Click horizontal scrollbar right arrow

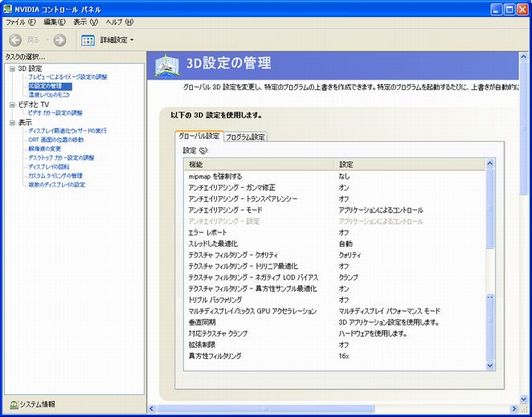pos(515,409)
